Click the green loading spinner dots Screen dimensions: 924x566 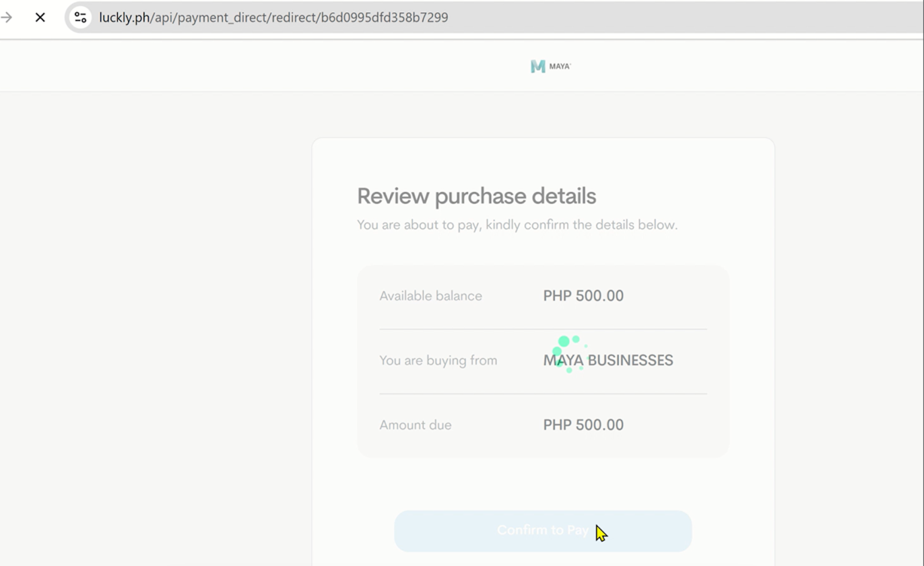(568, 352)
